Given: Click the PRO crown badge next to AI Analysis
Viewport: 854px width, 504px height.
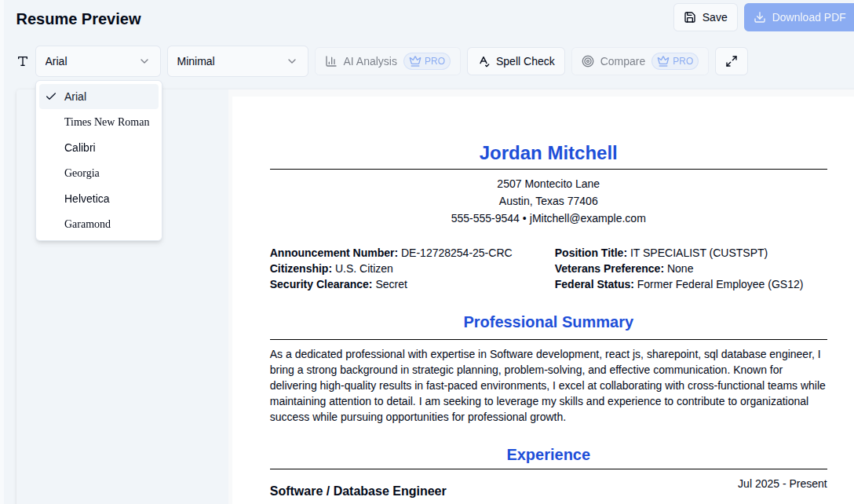Looking at the screenshot, I should (427, 60).
